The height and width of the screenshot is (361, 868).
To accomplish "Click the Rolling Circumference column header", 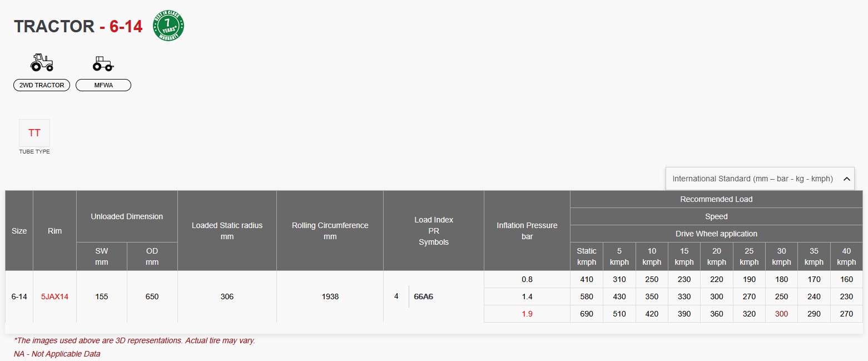I will (x=330, y=230).
